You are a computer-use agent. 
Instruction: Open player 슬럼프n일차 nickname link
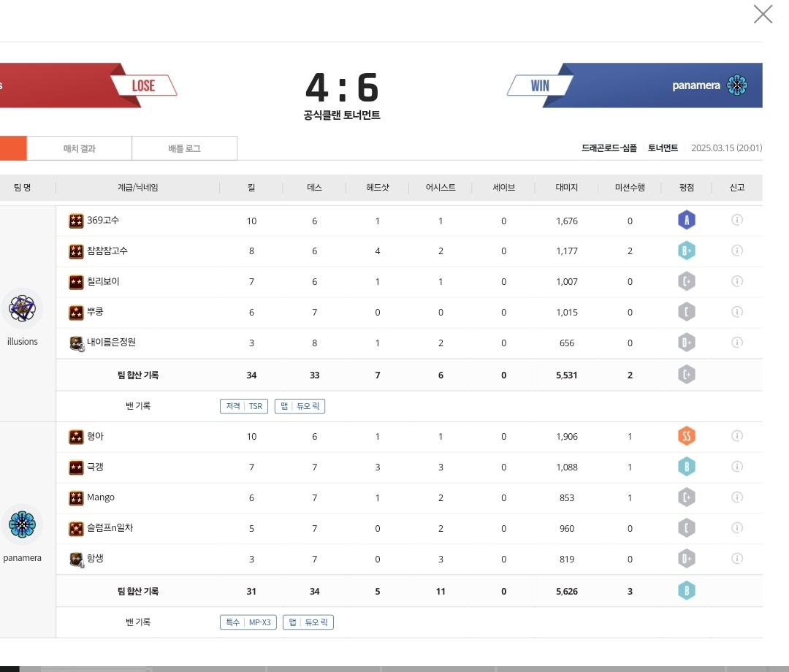(110, 528)
